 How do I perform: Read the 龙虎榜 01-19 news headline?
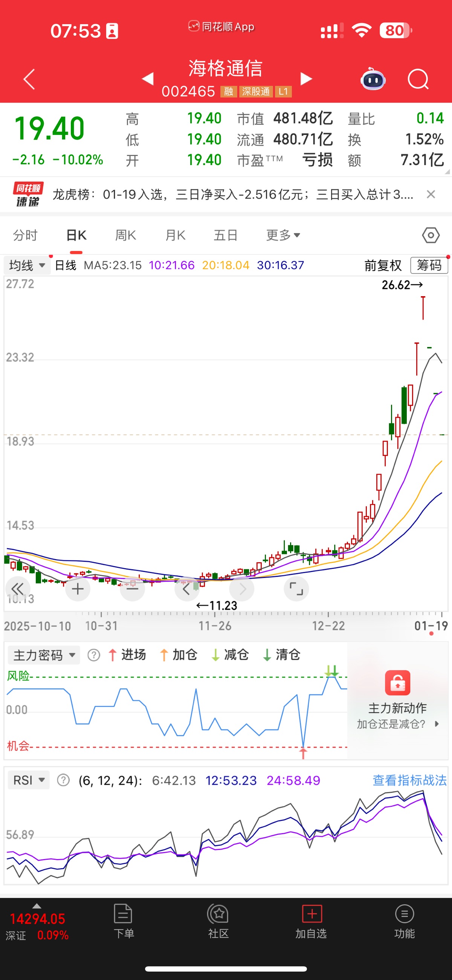(x=233, y=194)
